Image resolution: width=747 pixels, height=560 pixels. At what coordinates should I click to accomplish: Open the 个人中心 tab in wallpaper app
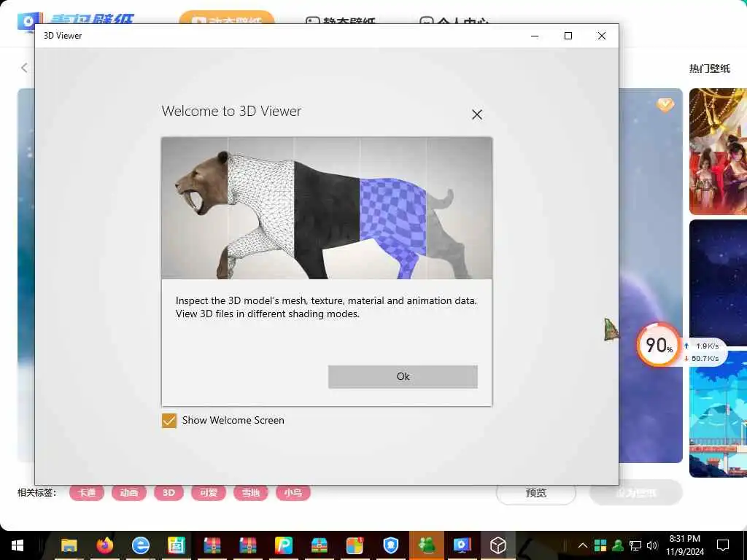454,20
